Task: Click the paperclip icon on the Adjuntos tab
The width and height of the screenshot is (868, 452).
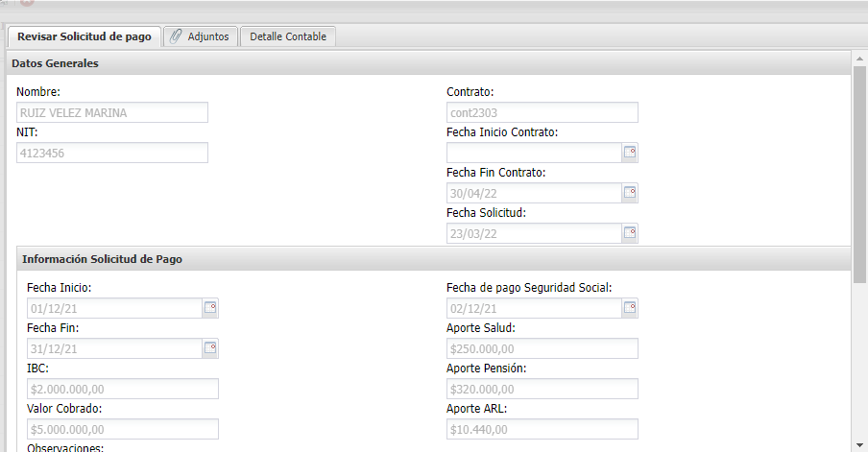Action: (x=176, y=36)
